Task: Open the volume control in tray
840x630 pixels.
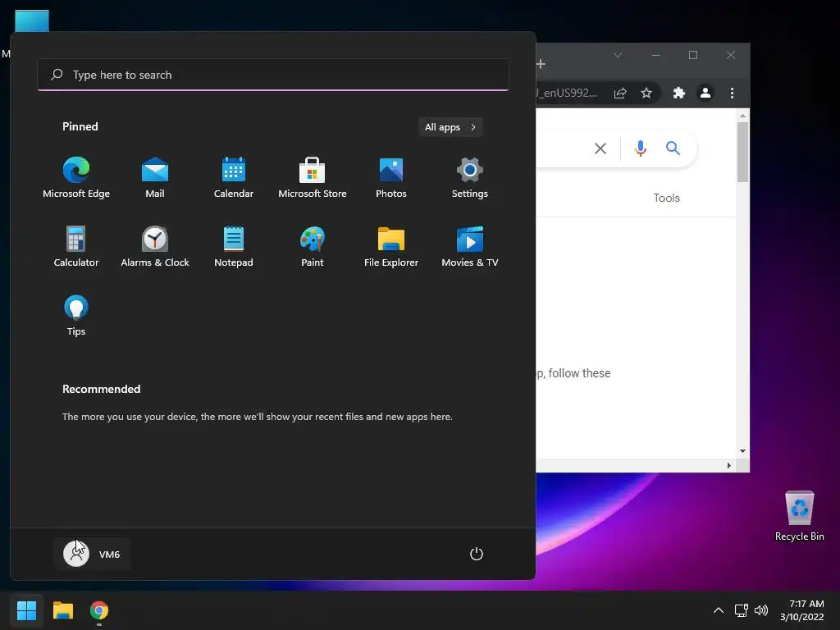Action: click(760, 610)
